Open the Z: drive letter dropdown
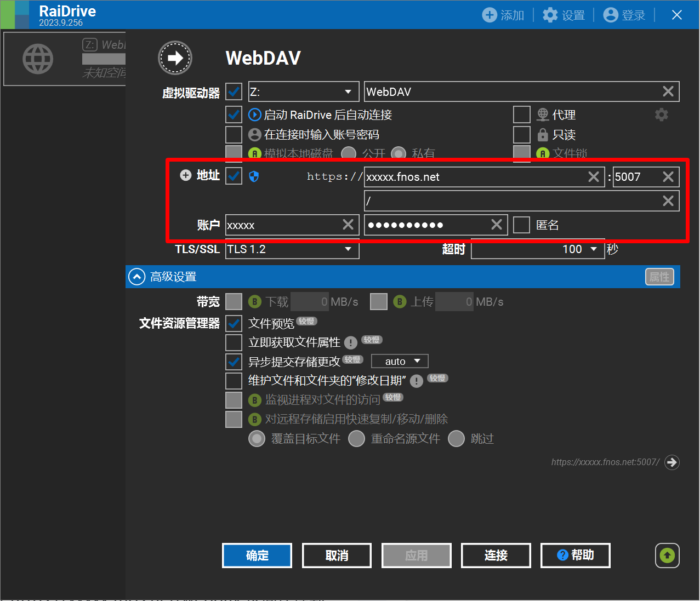 pyautogui.click(x=304, y=91)
